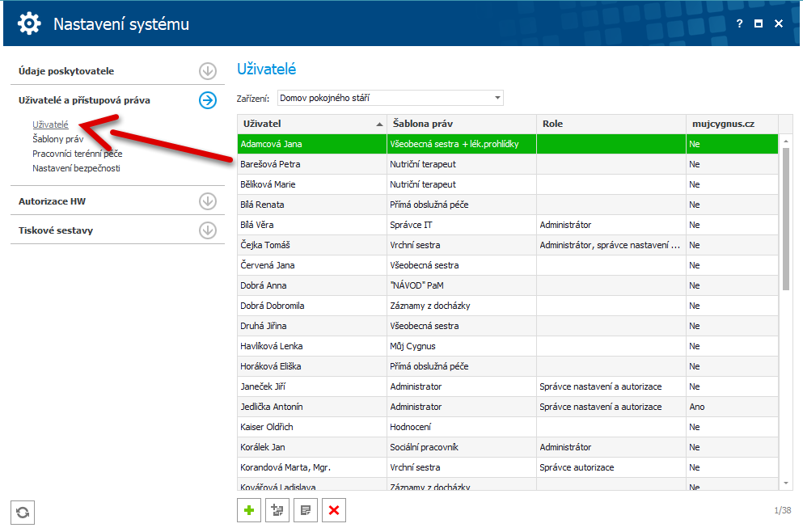
Task: Select the Autorizace HW heading
Action: point(53,201)
